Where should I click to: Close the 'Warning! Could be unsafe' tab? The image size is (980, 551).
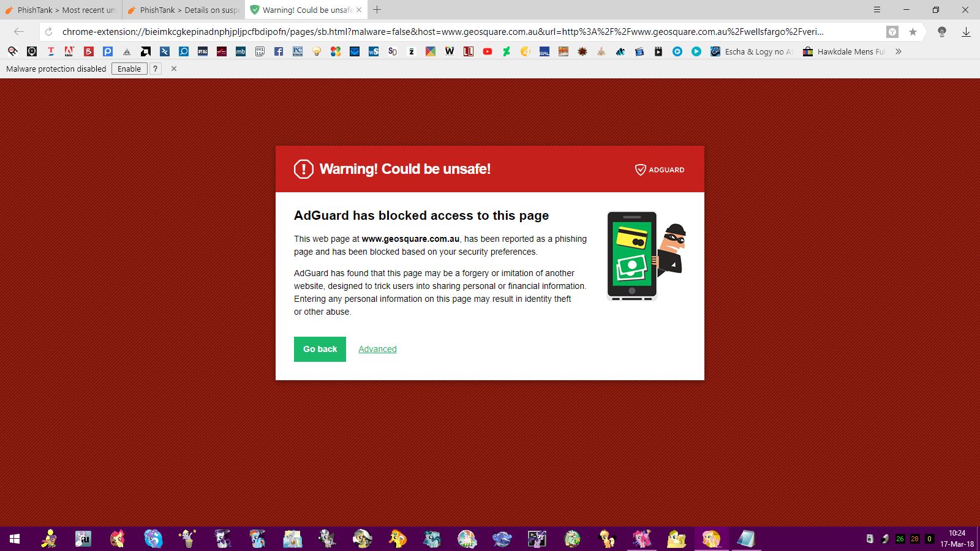coord(359,10)
